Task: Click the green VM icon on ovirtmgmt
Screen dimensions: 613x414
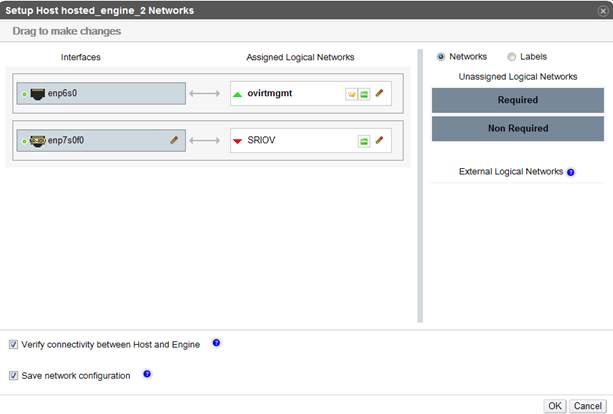Action: click(x=364, y=94)
